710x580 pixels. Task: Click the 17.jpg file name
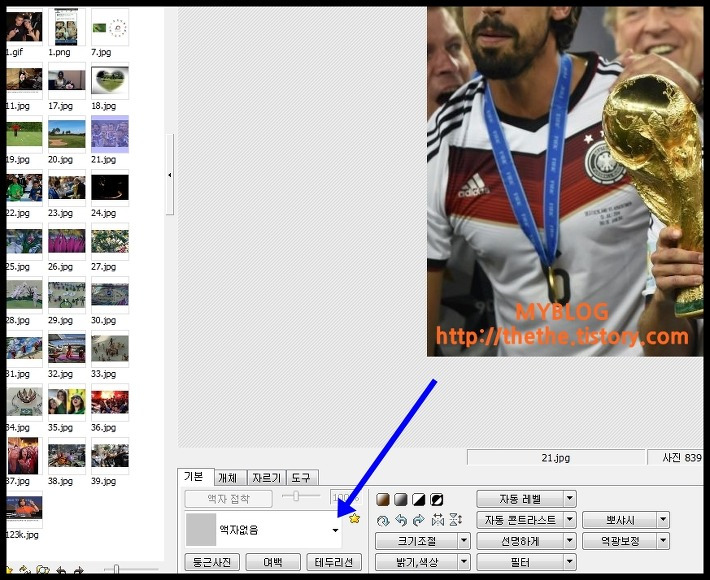(x=61, y=106)
